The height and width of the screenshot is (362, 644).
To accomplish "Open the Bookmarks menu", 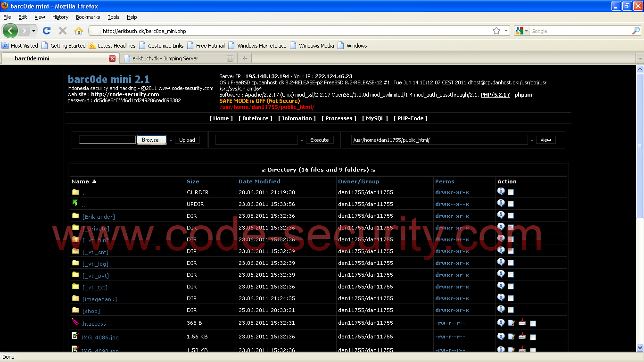I will [88, 17].
